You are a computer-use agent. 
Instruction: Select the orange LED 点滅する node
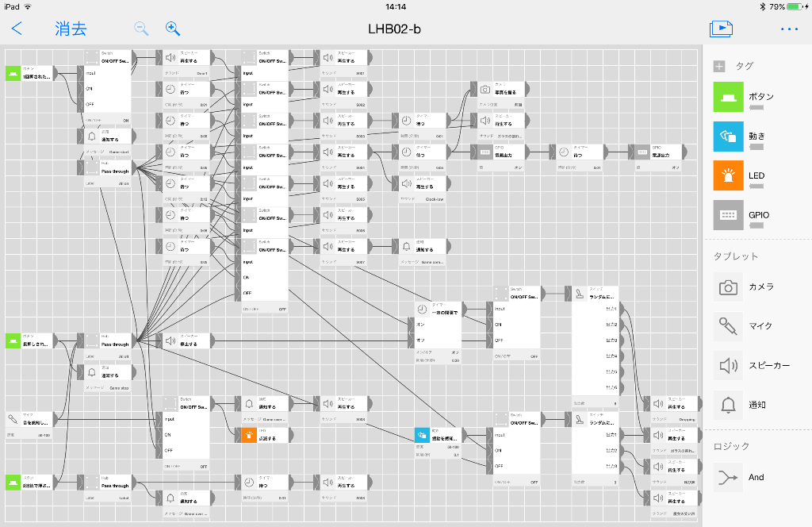264,435
